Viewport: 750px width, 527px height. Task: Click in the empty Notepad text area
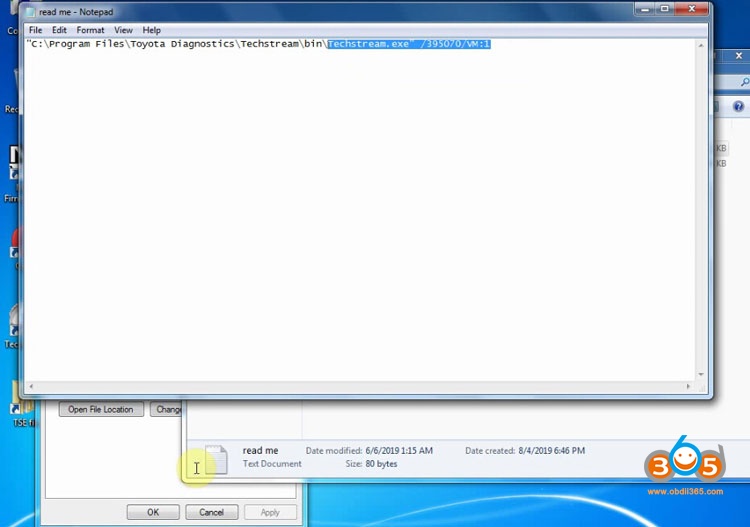(x=360, y=215)
